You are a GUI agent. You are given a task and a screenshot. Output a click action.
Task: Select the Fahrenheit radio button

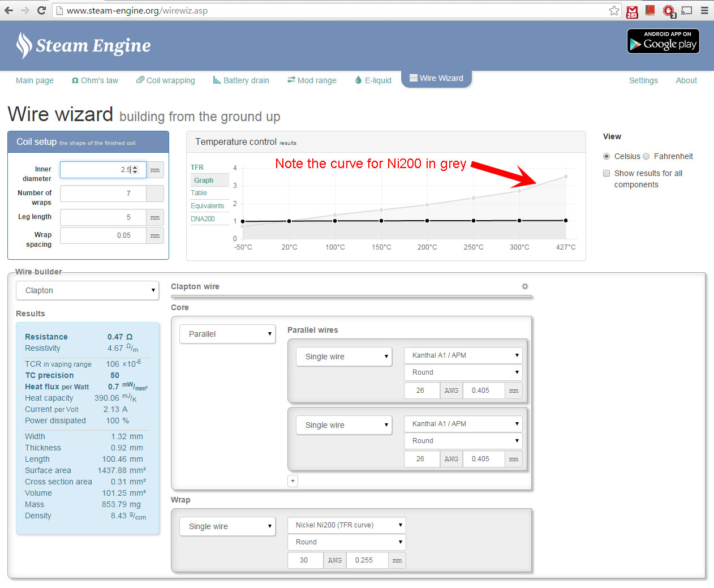(x=646, y=156)
